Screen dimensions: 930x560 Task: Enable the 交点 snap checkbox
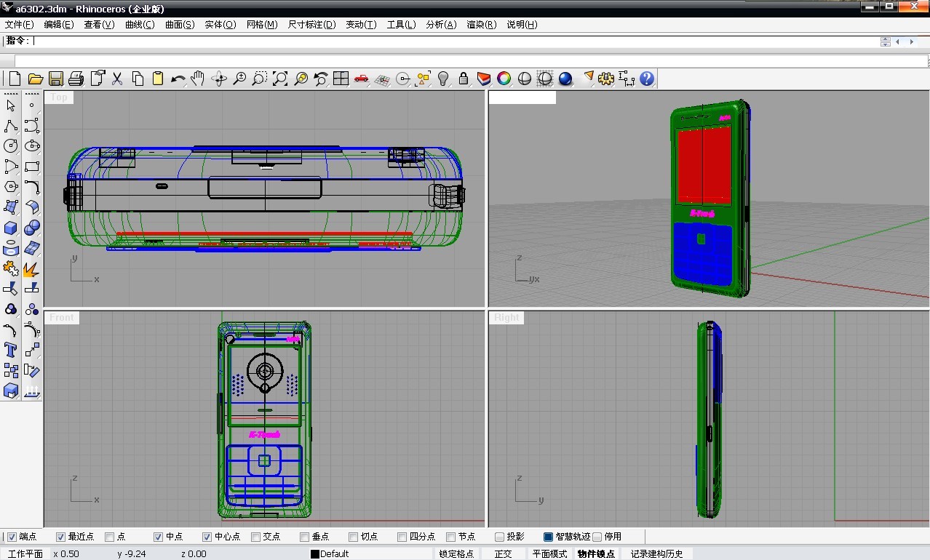(x=256, y=537)
